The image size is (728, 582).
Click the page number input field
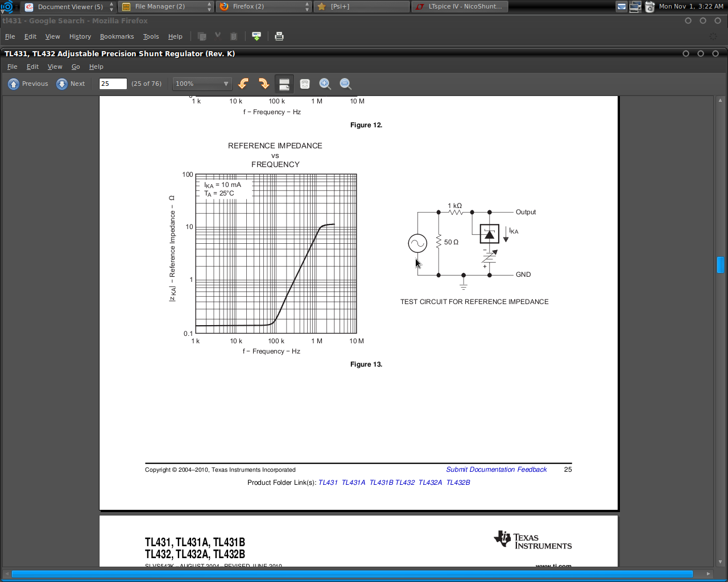coord(113,84)
